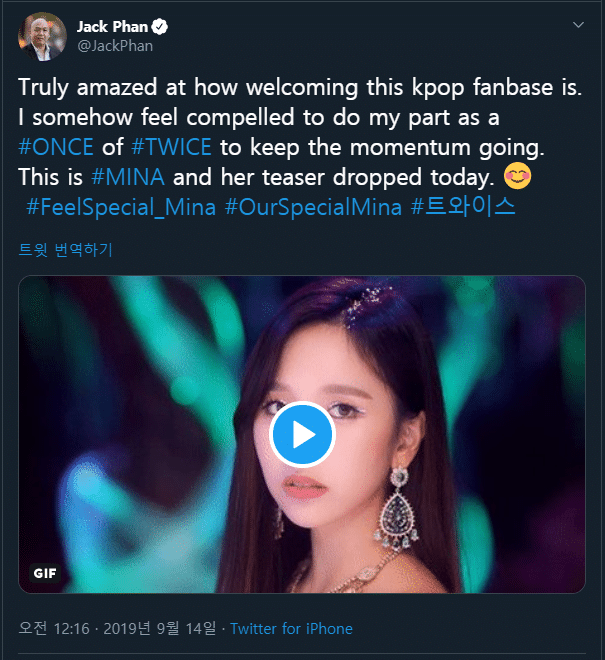This screenshot has width=605, height=660.
Task: Click the #트와이스 hashtag
Action: point(463,207)
